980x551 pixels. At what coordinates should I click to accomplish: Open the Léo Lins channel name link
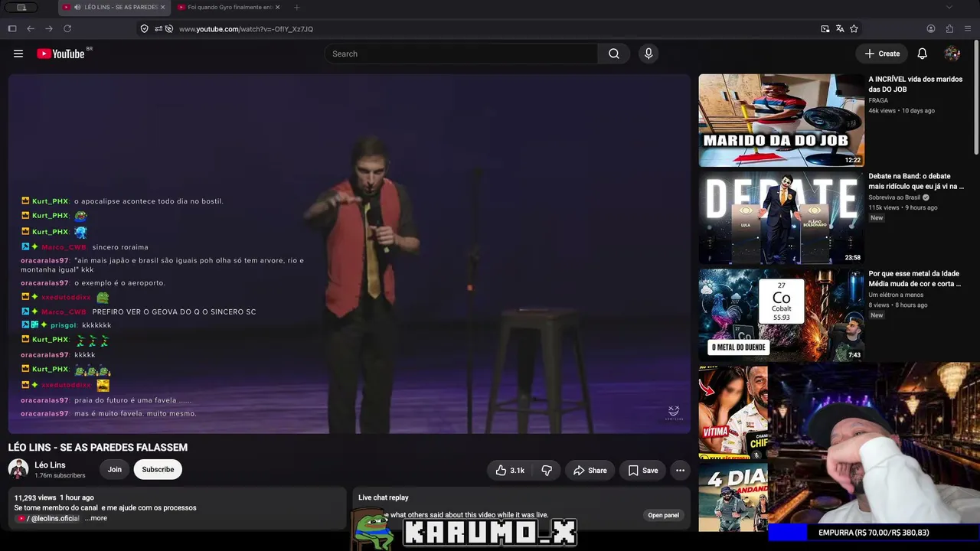pyautogui.click(x=50, y=465)
